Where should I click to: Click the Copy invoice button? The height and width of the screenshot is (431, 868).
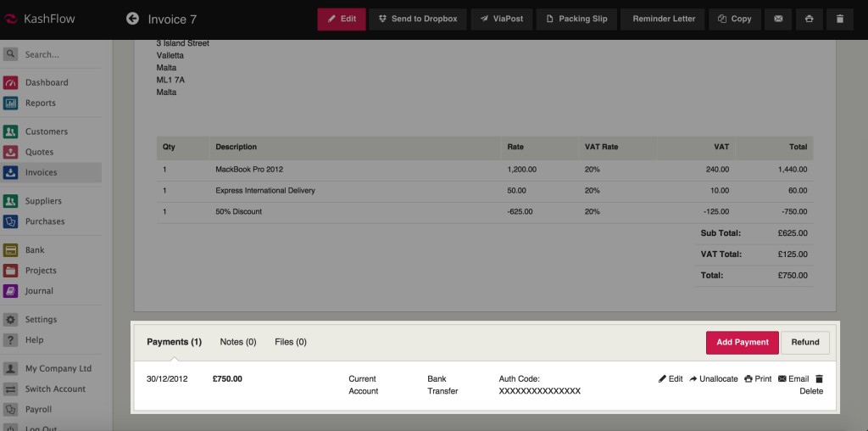[x=734, y=19]
